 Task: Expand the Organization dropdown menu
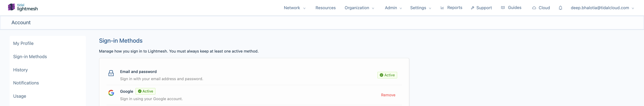[359, 8]
